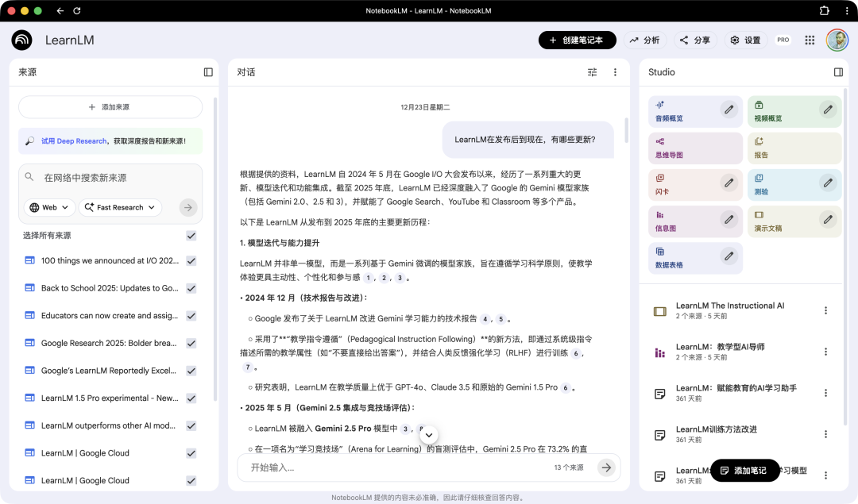This screenshot has height=504, width=858.
Task: Uncheck source LearnLM outperforms other AI
Action: (x=191, y=425)
